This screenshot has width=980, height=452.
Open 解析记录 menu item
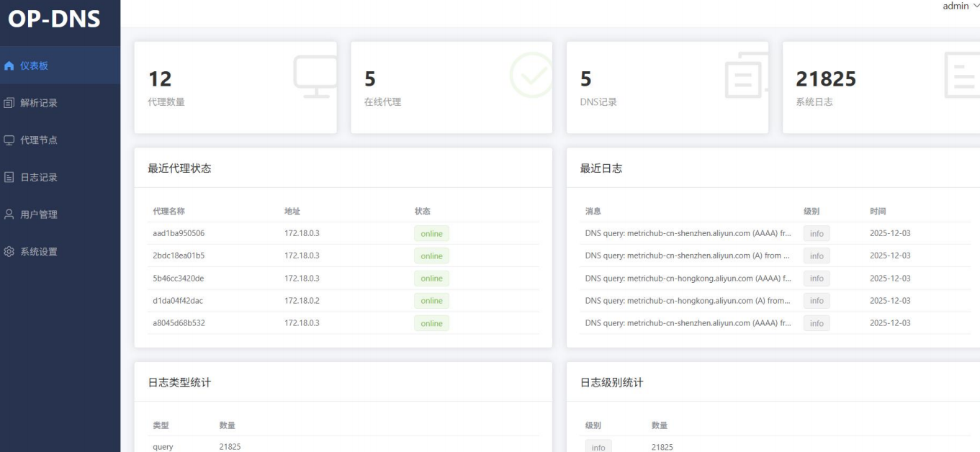(39, 103)
